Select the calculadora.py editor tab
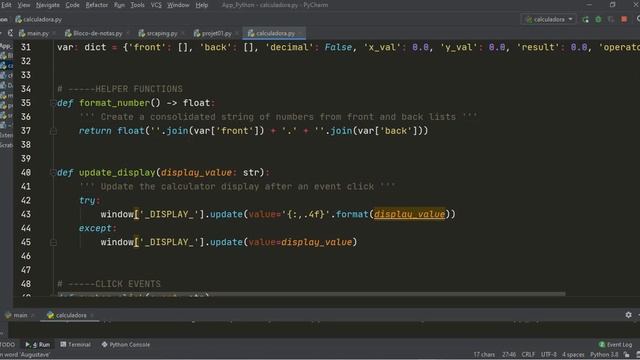Screen dimensions: 640x360 275,33
